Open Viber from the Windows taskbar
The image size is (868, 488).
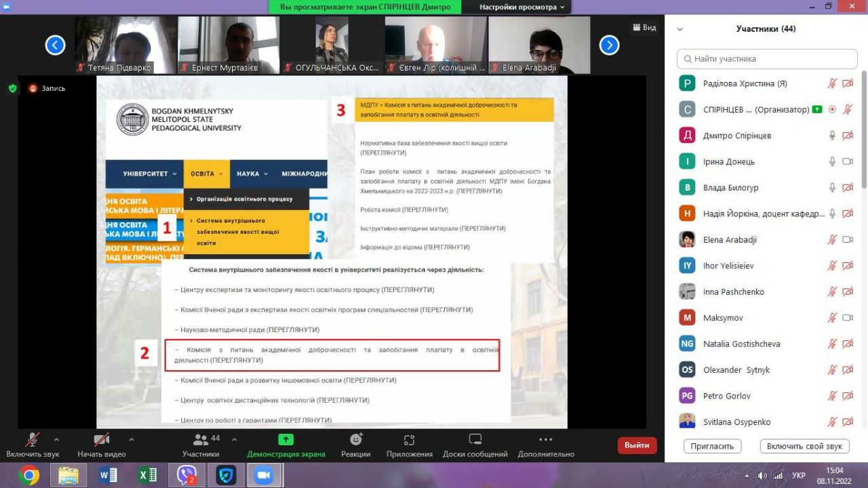point(186,475)
